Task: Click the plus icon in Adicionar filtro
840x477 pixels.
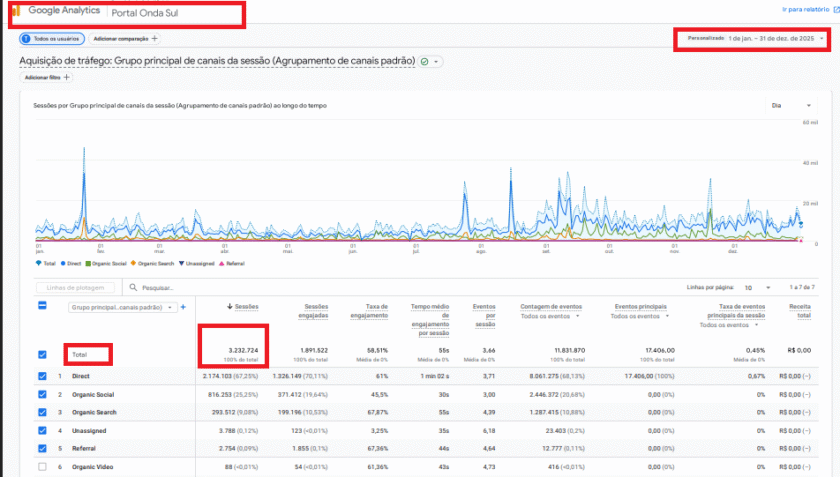Action: pos(66,77)
